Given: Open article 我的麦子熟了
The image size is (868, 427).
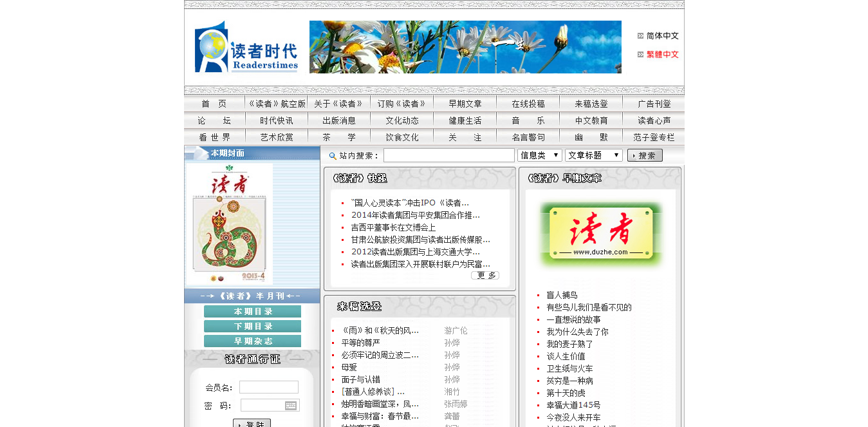Looking at the screenshot, I should (569, 344).
